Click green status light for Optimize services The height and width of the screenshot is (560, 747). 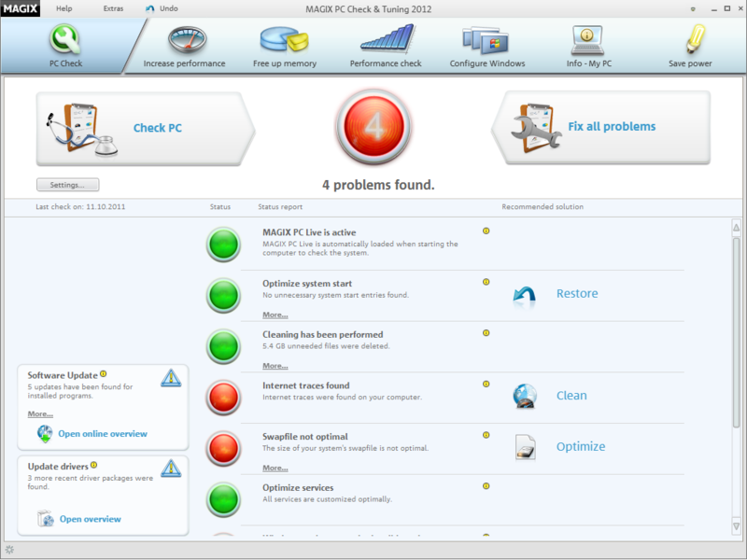[223, 499]
